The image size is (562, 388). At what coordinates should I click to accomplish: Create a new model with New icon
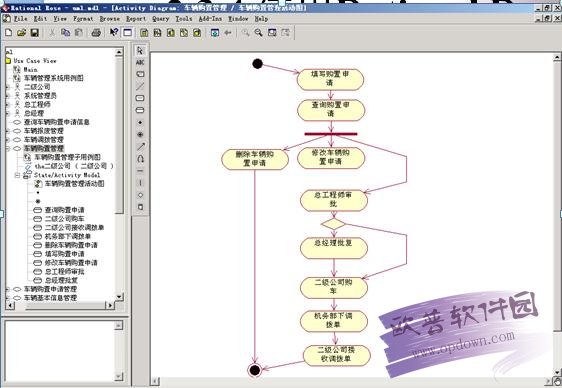click(9, 33)
